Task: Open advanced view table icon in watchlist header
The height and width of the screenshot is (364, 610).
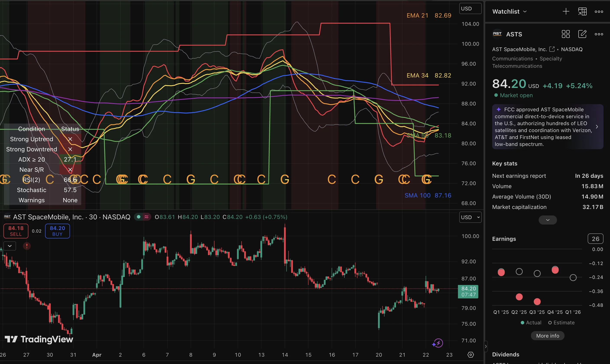Action: 582,11
